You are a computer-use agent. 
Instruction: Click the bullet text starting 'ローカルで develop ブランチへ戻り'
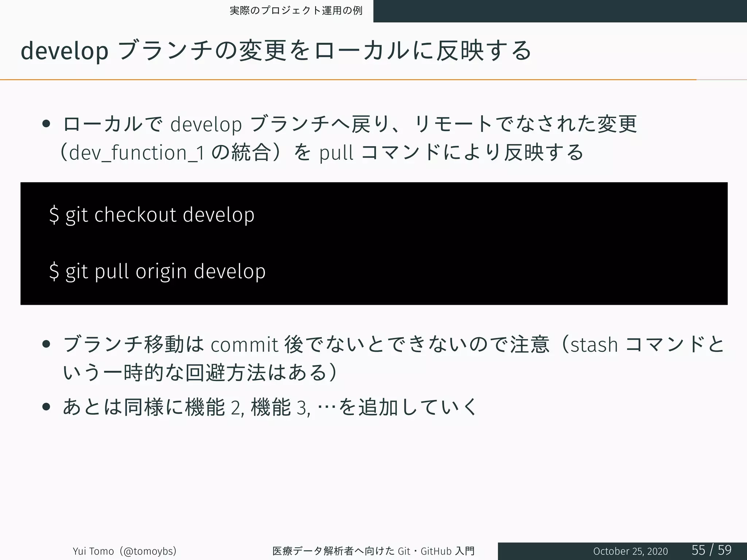(350, 124)
